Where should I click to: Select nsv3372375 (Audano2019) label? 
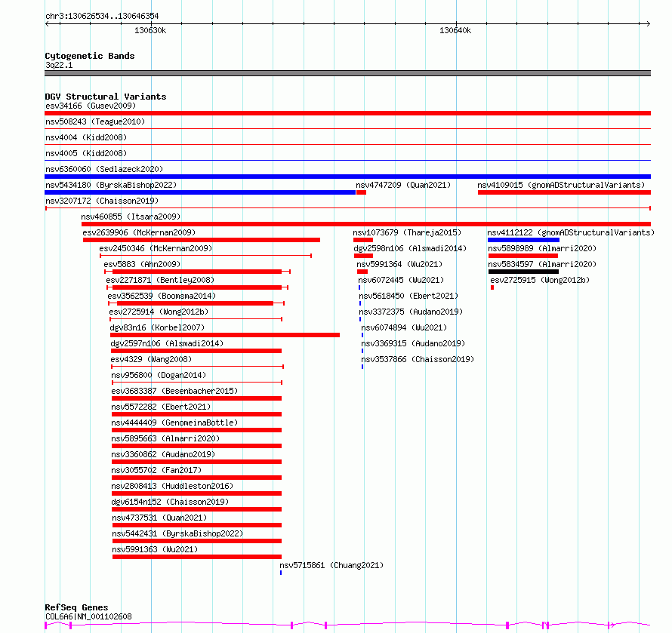[411, 312]
